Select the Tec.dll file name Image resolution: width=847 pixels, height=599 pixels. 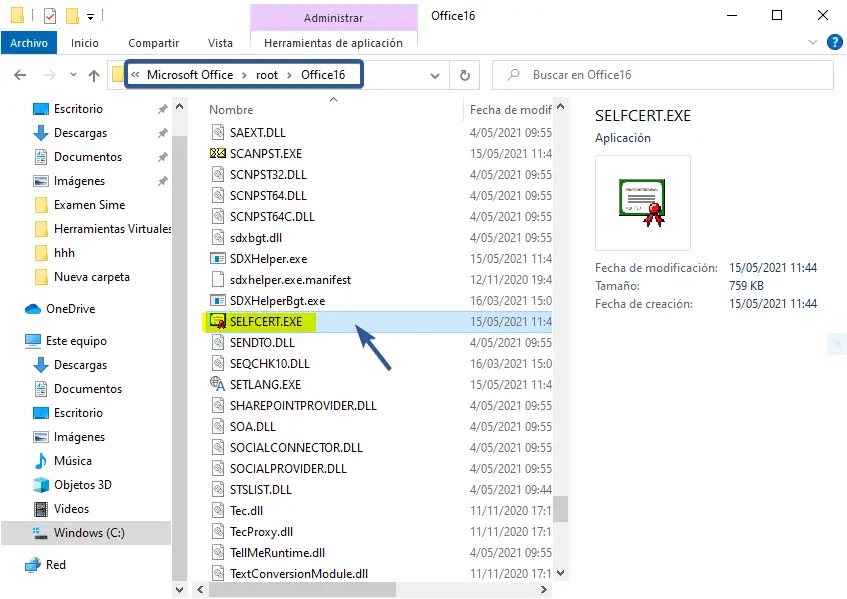246,511
